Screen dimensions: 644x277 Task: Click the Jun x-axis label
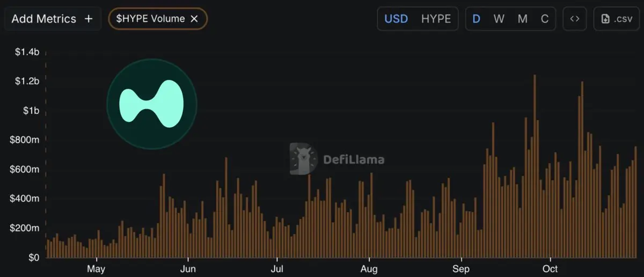click(188, 268)
